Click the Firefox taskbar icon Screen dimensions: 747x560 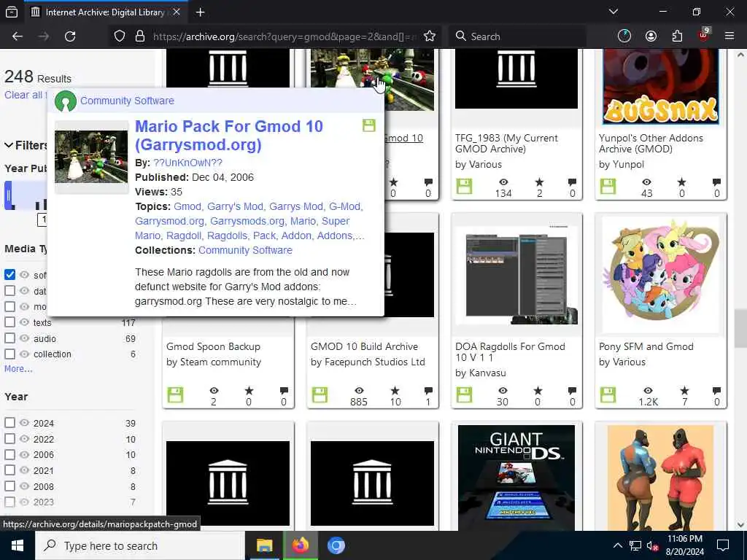click(x=300, y=545)
